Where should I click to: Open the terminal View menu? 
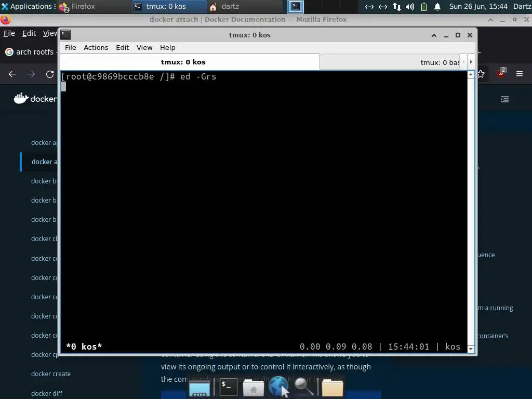click(144, 47)
